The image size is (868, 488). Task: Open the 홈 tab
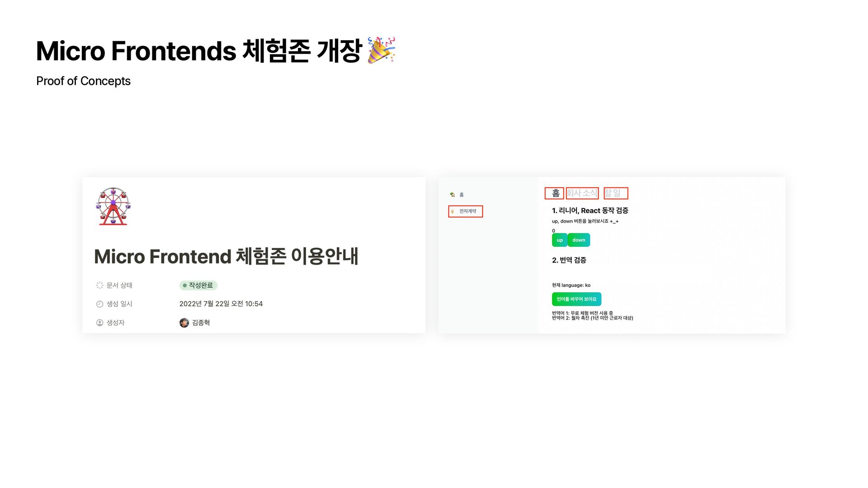coord(555,193)
